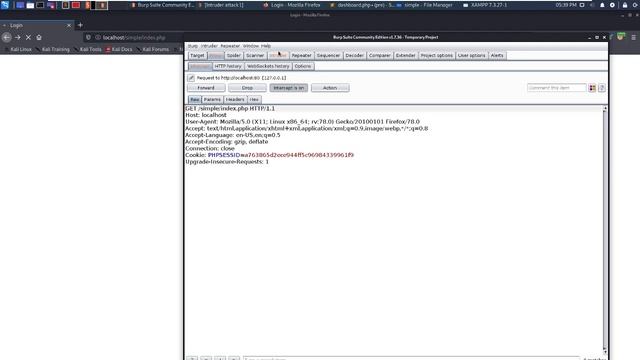Click the PHPSESSID cookie line in the request
640x360 pixels.
pos(269,155)
